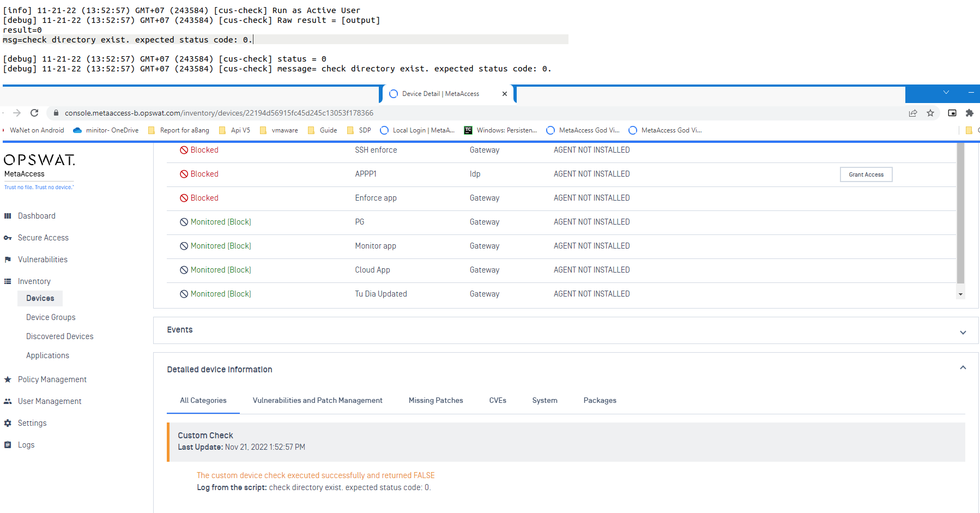Click monitored icon in PG row
This screenshot has height=513, width=980.
(x=184, y=222)
